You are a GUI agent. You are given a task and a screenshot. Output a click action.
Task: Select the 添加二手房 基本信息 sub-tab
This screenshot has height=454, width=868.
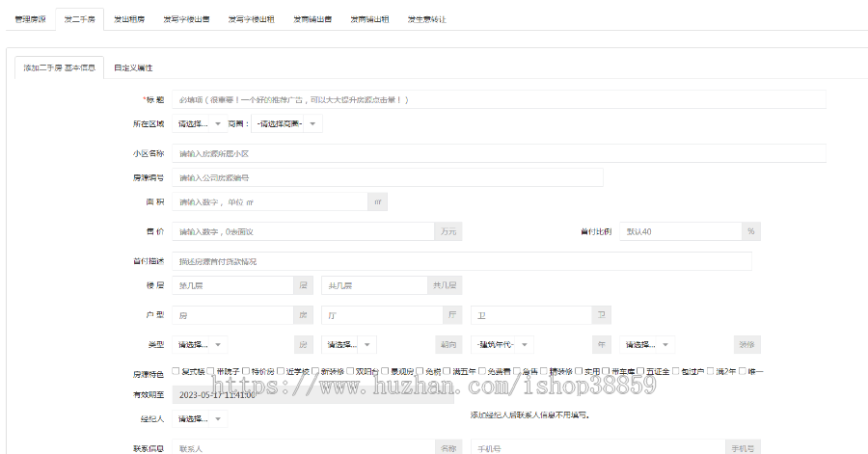point(59,67)
